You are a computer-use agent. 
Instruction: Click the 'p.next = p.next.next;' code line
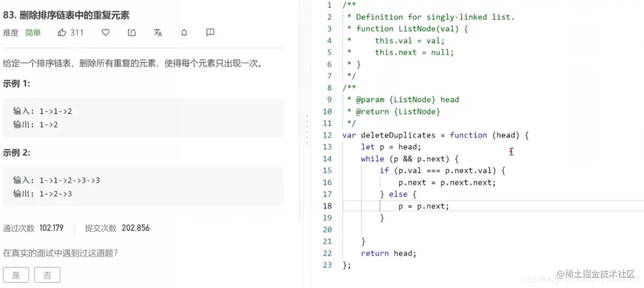point(447,182)
